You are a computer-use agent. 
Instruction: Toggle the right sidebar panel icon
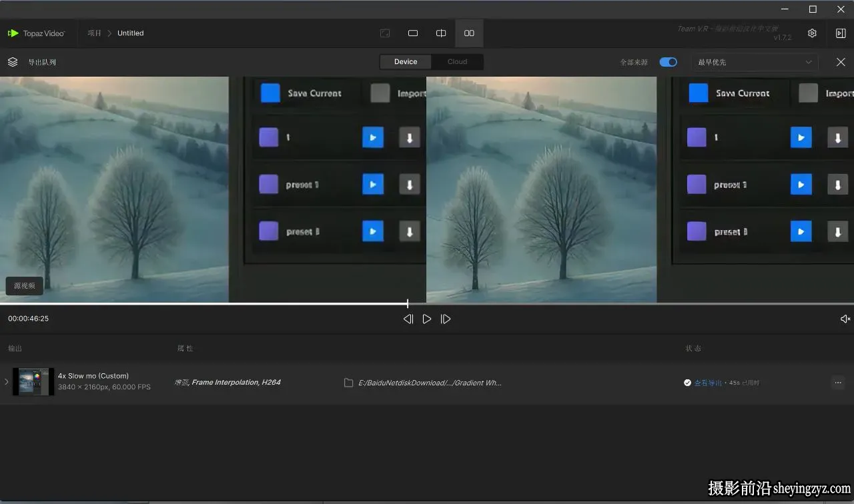pyautogui.click(x=841, y=33)
